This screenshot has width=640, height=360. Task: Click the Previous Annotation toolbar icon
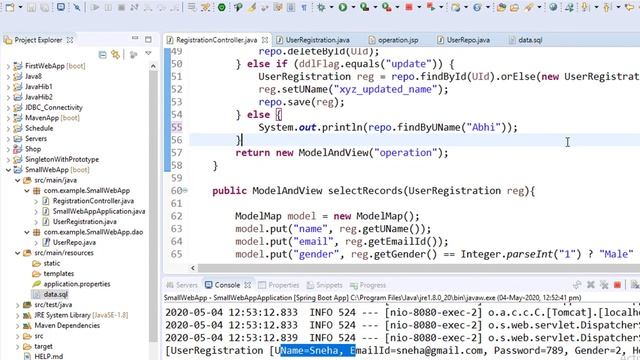(x=607, y=7)
